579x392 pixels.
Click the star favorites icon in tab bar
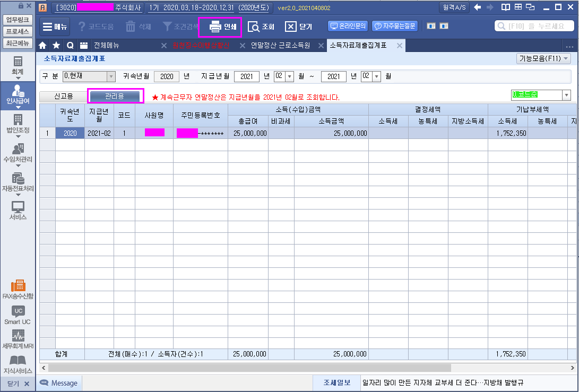(x=56, y=45)
